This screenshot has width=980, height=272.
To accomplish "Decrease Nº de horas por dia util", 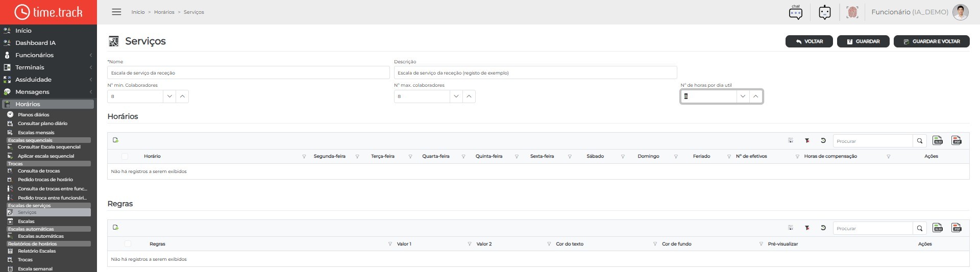I will 743,96.
